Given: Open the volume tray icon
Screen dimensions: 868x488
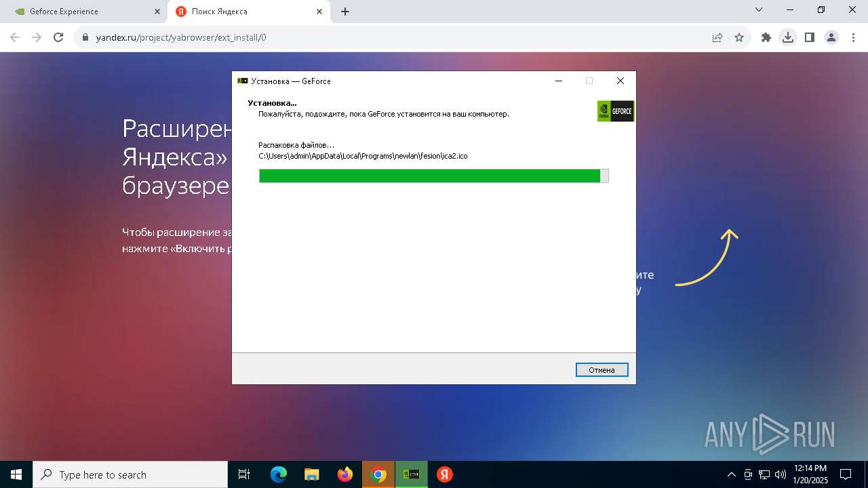Looking at the screenshot, I should point(781,474).
